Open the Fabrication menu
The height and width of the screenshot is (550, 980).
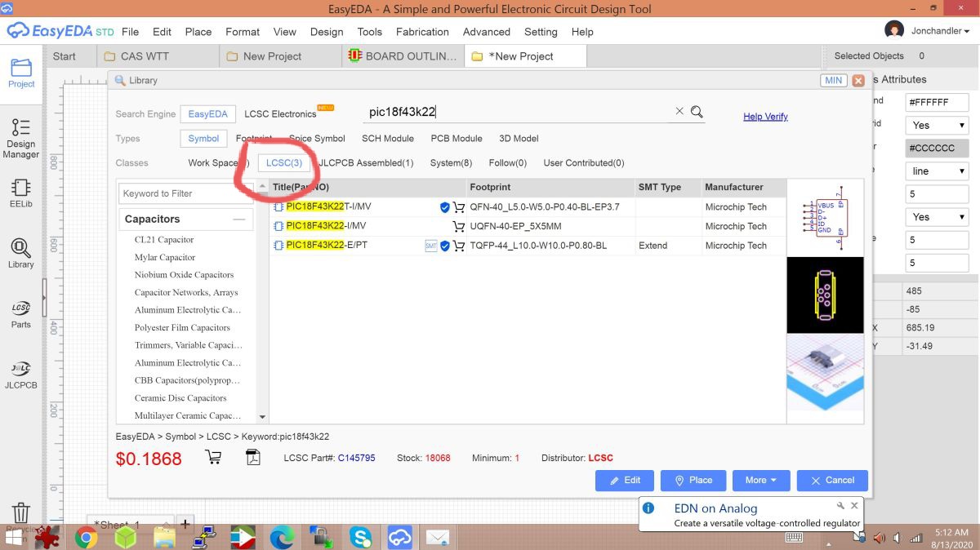(422, 32)
